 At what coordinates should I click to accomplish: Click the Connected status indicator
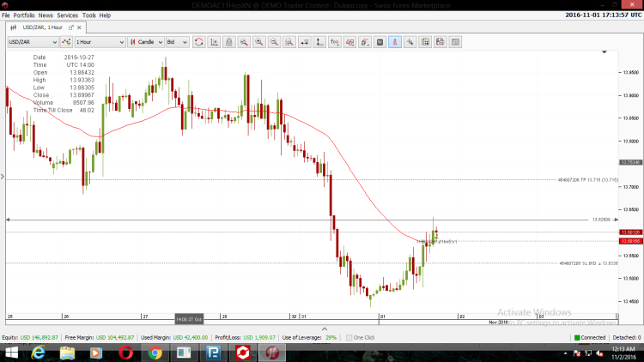click(590, 337)
